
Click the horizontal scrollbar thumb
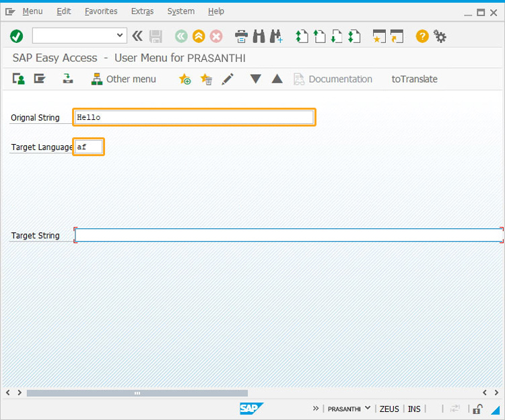[137, 393]
